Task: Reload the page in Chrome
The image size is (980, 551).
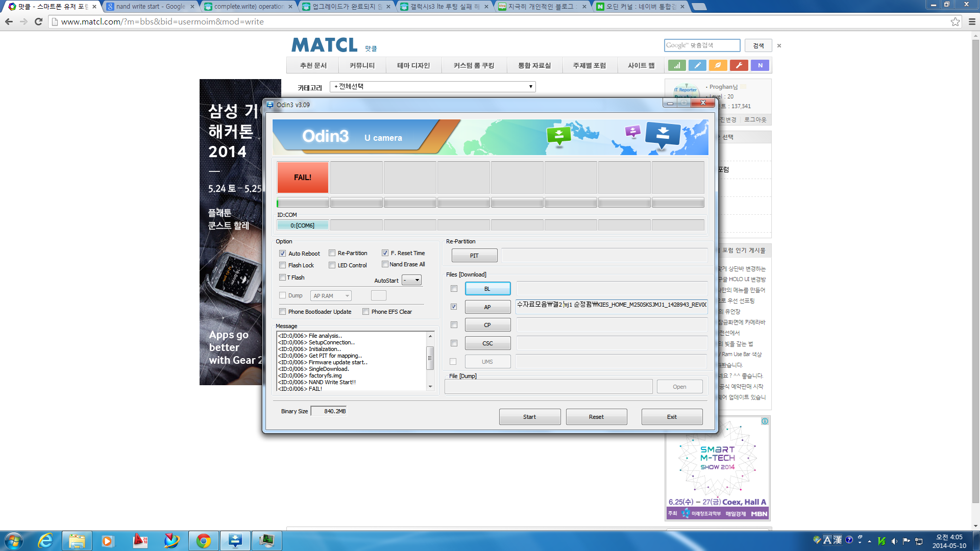Action: [x=38, y=21]
